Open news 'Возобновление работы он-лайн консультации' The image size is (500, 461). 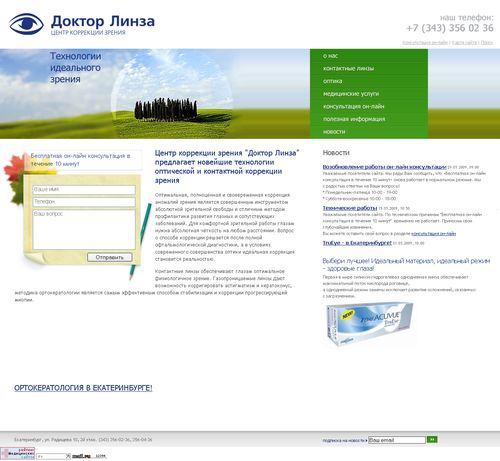[384, 167]
